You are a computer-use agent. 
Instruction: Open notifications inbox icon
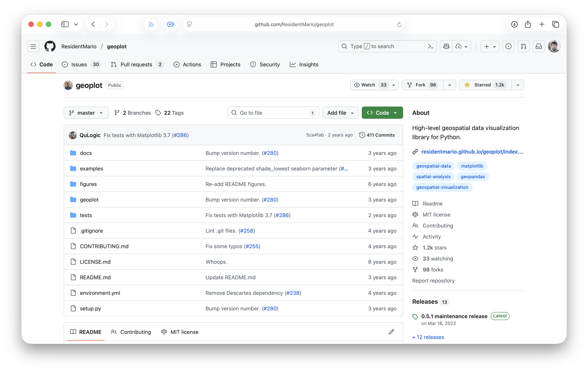pos(539,46)
